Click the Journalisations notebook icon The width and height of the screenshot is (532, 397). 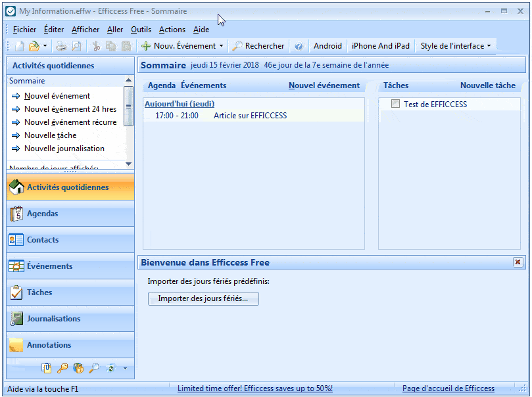pos(16,319)
